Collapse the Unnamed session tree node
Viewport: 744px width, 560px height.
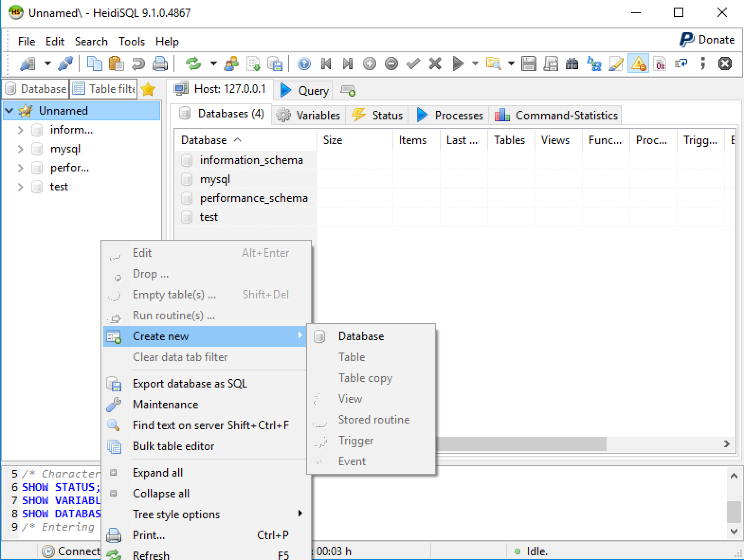tap(9, 111)
